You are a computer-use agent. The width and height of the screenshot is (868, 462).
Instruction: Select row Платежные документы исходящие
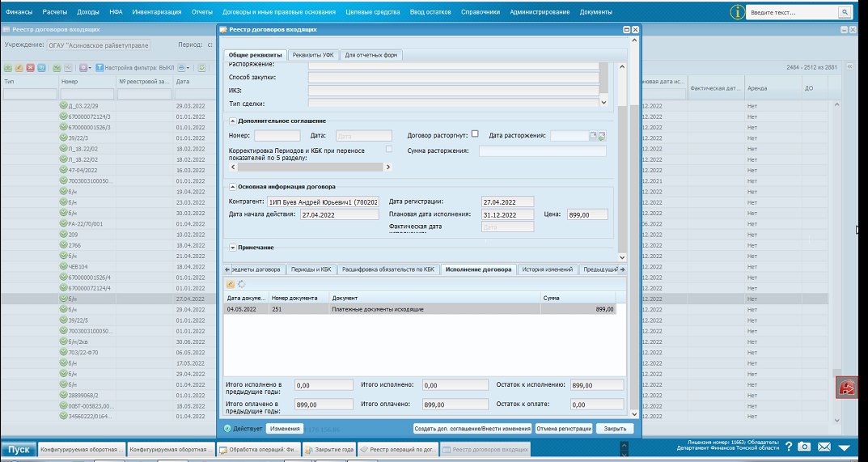pyautogui.click(x=420, y=309)
